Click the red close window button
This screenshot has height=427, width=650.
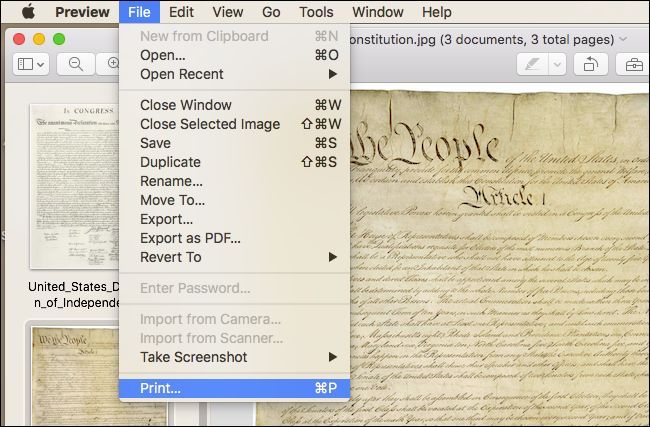(19, 39)
